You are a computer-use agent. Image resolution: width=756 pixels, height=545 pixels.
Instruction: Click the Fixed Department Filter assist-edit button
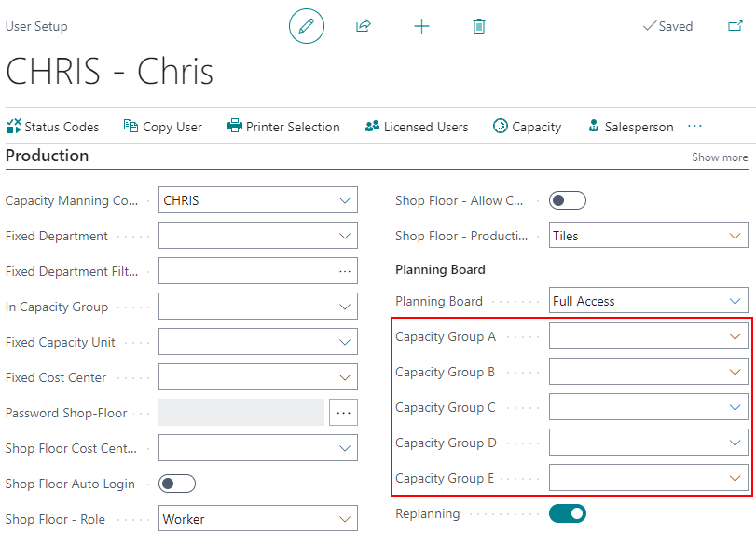343,270
